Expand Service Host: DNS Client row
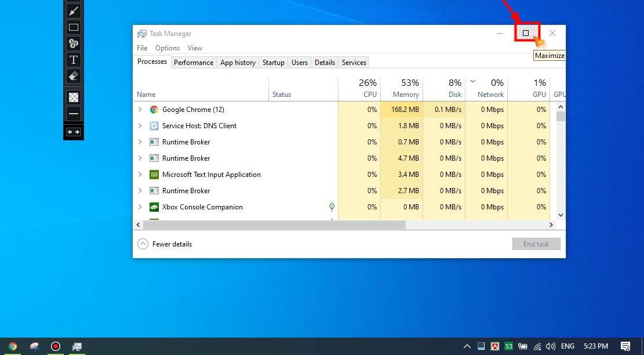644x355 pixels. [x=140, y=126]
